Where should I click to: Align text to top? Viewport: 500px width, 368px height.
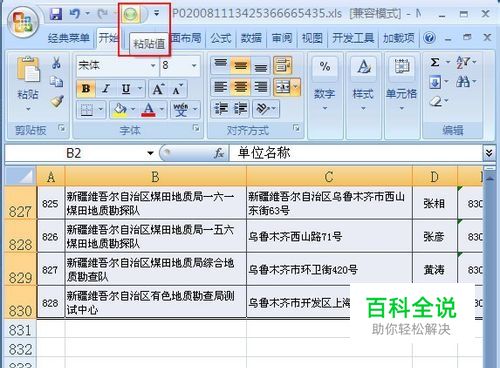click(220, 65)
